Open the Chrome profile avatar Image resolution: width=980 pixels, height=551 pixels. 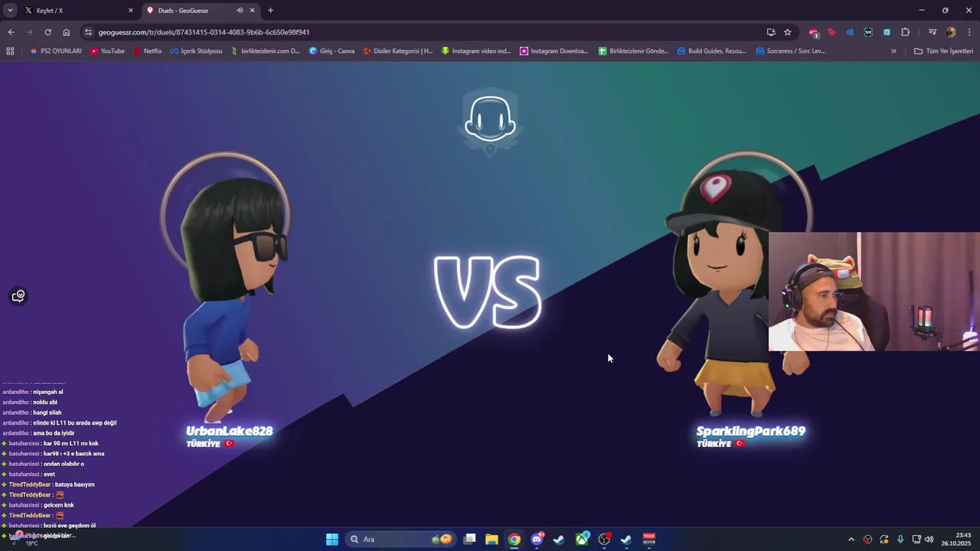(x=951, y=32)
